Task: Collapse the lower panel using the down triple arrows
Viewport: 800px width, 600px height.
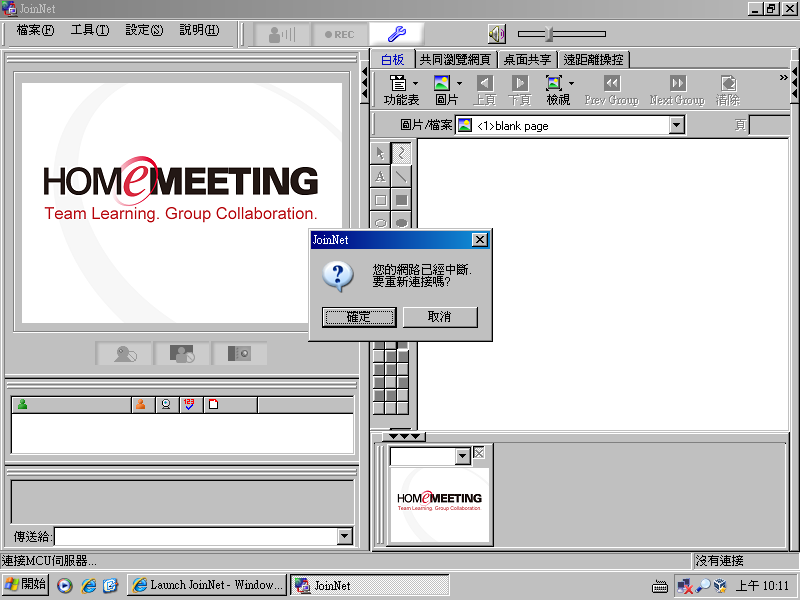Action: click(404, 436)
